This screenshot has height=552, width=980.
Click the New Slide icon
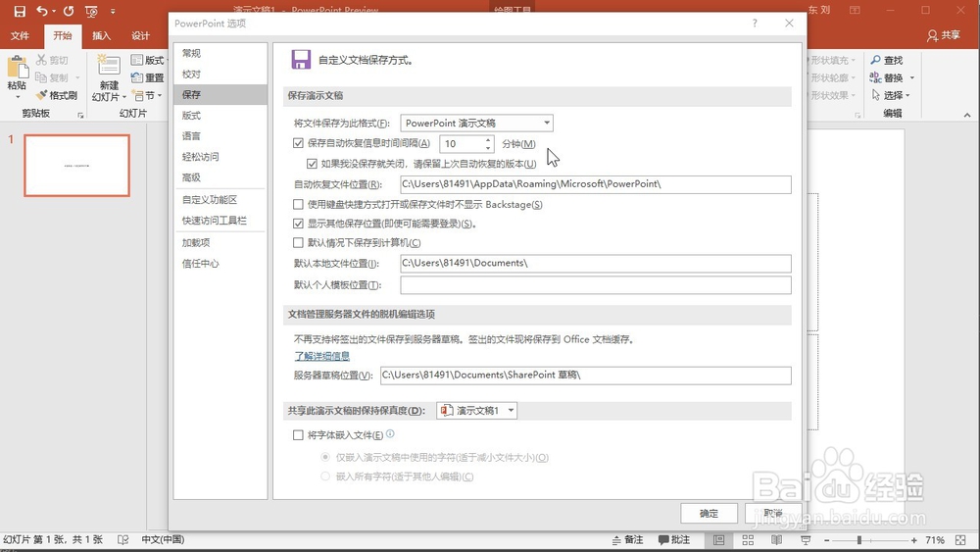click(109, 66)
